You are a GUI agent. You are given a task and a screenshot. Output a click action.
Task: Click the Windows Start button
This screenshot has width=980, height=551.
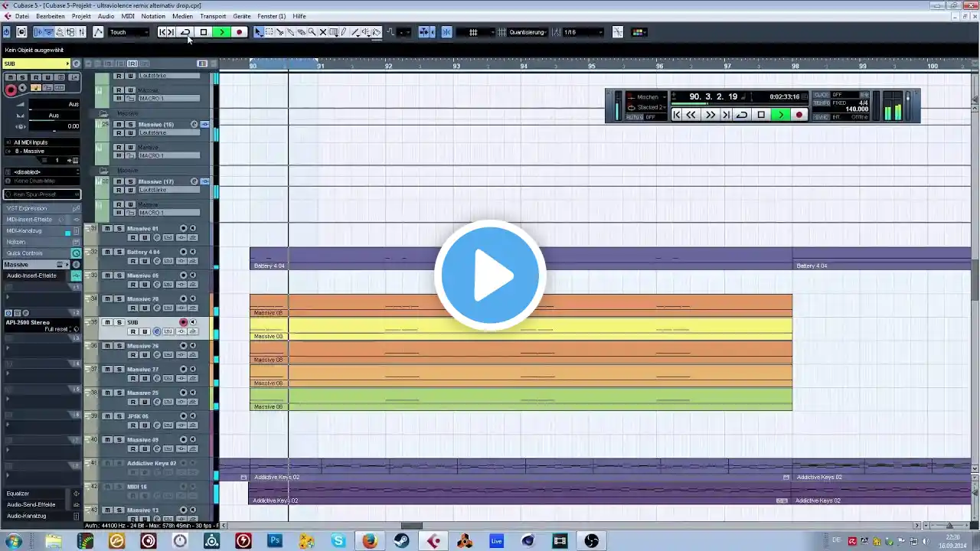tap(14, 541)
